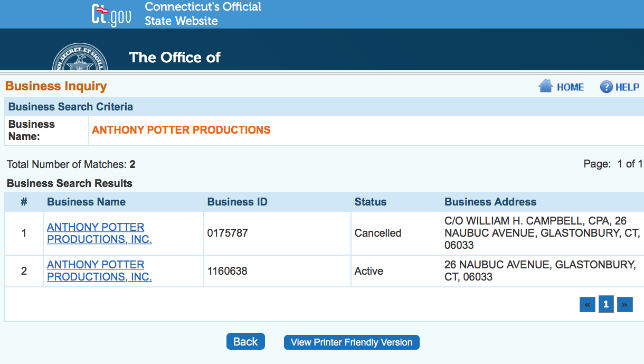
Task: Click the Business Name column header
Action: click(x=86, y=202)
